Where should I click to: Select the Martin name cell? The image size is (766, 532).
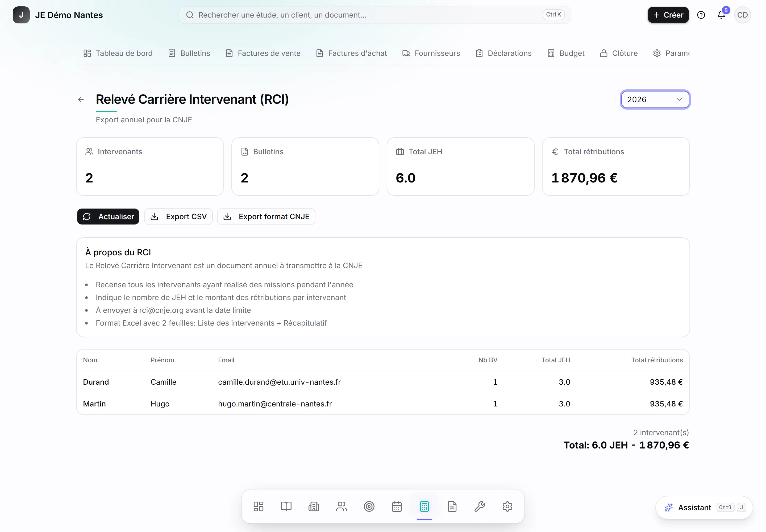[x=94, y=404]
